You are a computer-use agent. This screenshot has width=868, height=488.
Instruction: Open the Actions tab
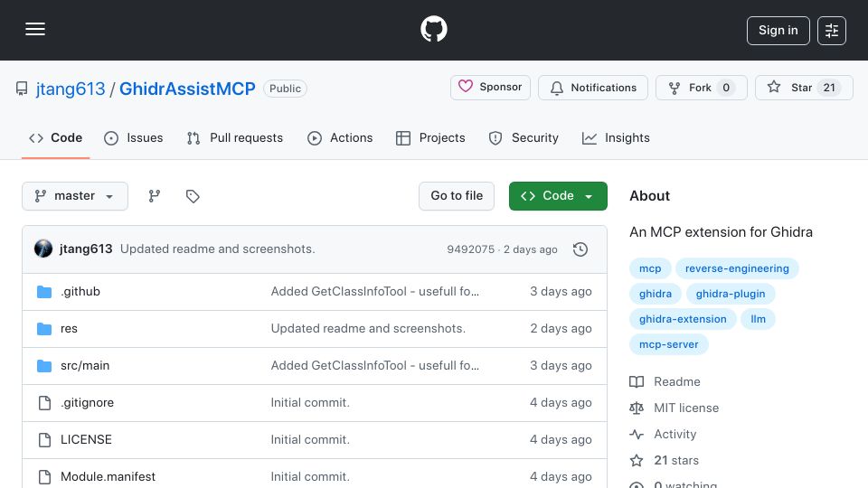click(x=340, y=137)
